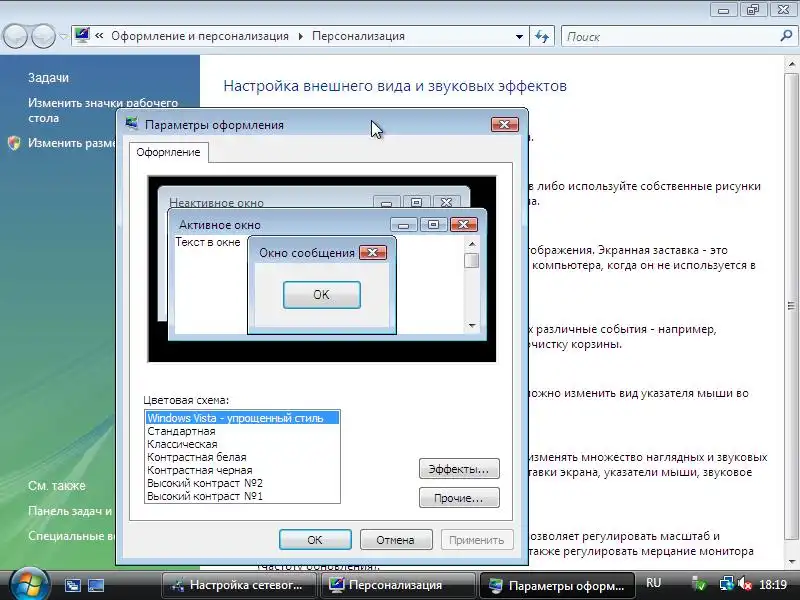Click the Forward navigation arrow button
The width and height of the screenshot is (800, 600).
coord(43,36)
